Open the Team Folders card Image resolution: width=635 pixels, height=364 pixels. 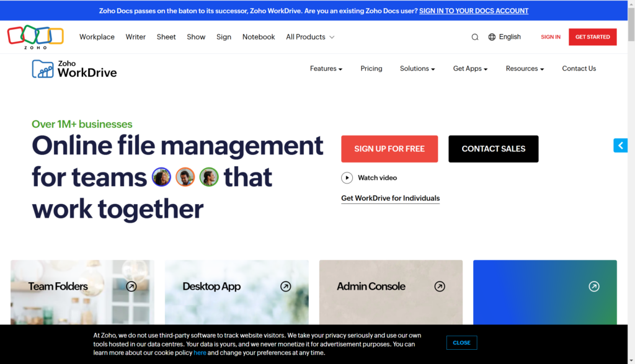pos(82,292)
